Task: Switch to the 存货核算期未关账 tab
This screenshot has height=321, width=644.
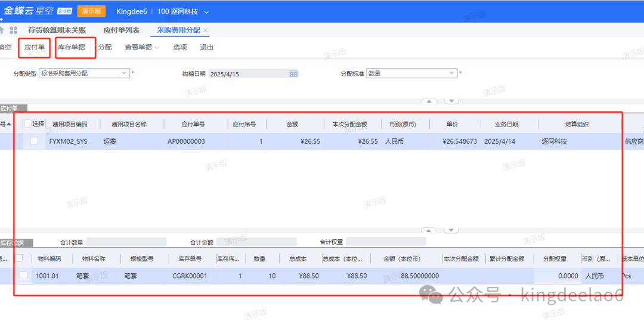Action: [57, 30]
